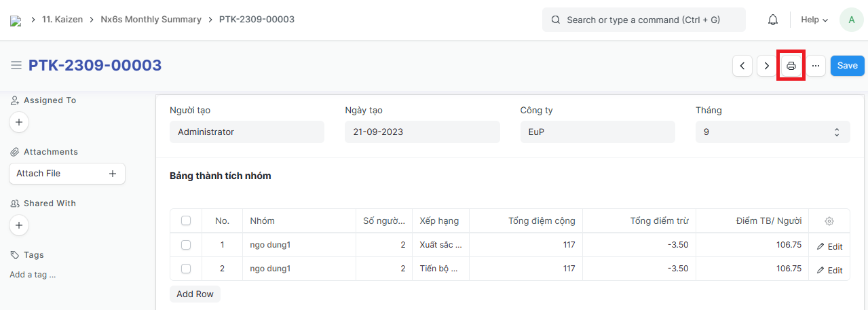The image size is (868, 310).
Task: Click plus under Assigned To
Action: click(x=19, y=123)
